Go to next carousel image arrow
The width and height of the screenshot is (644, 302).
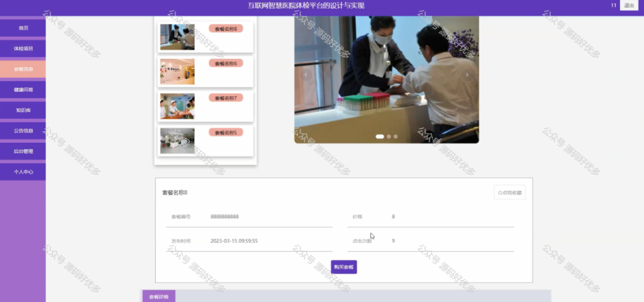467,75
